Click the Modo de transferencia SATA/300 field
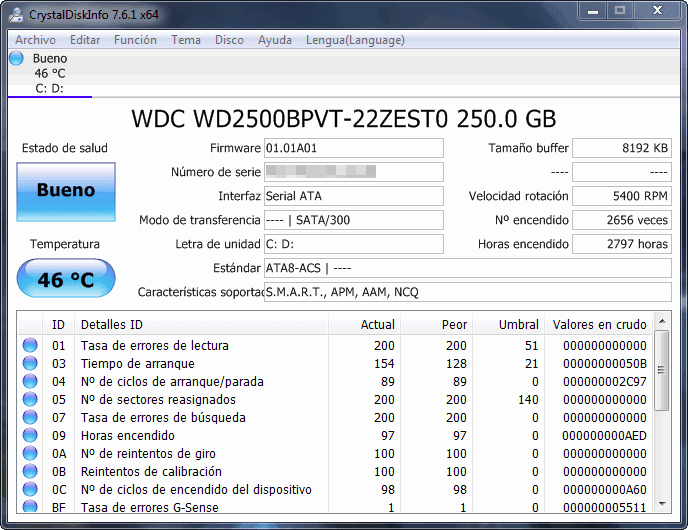Viewport: 688px width, 530px height. (x=354, y=220)
